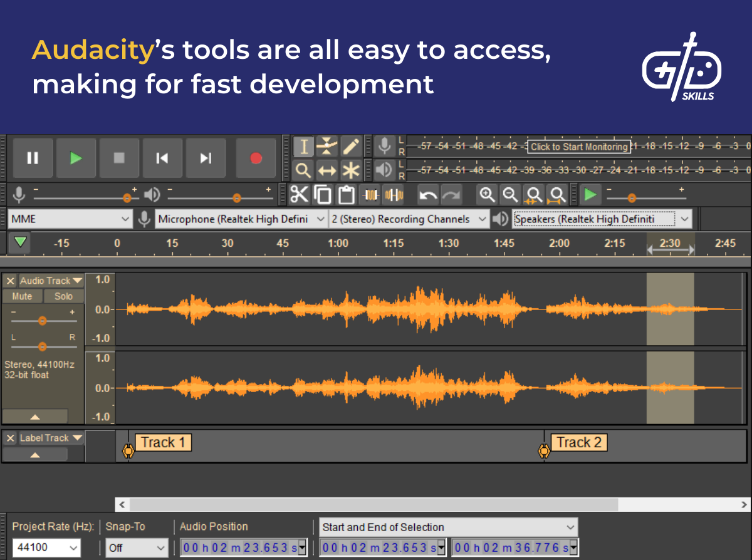Adjust the track gain slider
Viewport: 752px width, 560px height.
(42, 320)
